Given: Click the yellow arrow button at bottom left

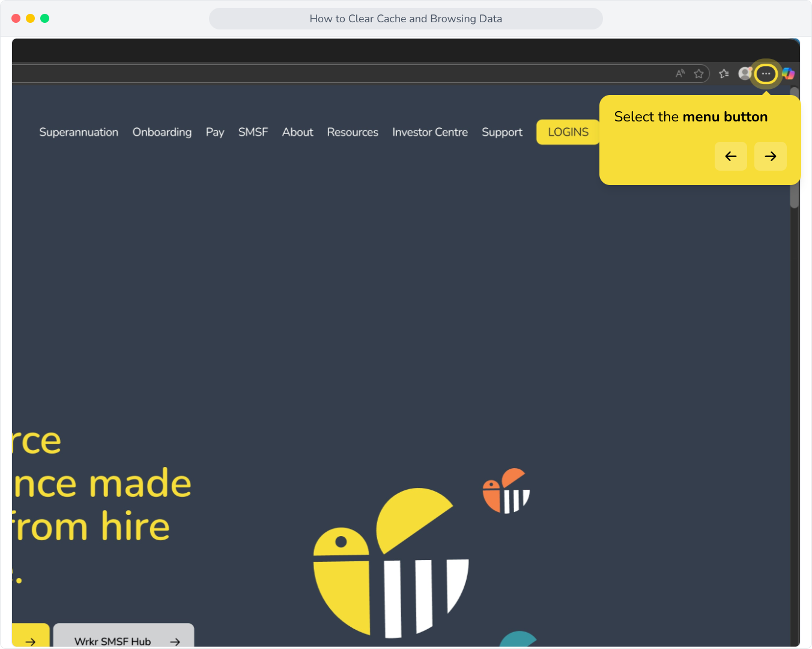Looking at the screenshot, I should click(x=30, y=636).
